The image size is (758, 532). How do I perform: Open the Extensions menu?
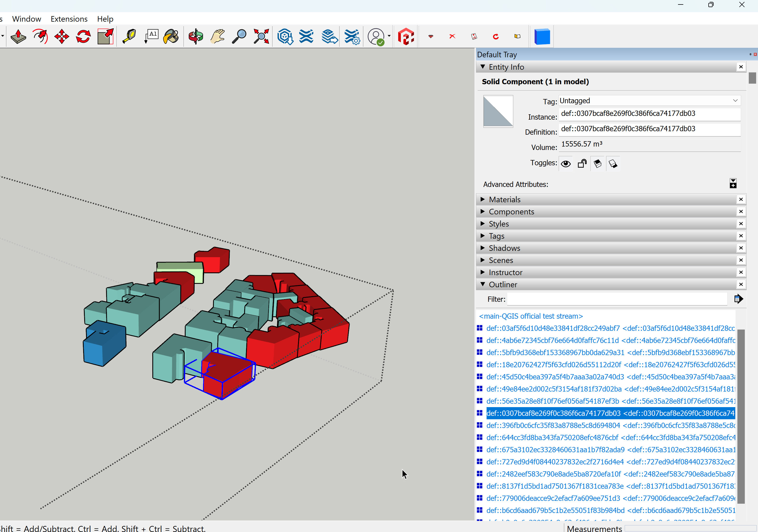[69, 19]
